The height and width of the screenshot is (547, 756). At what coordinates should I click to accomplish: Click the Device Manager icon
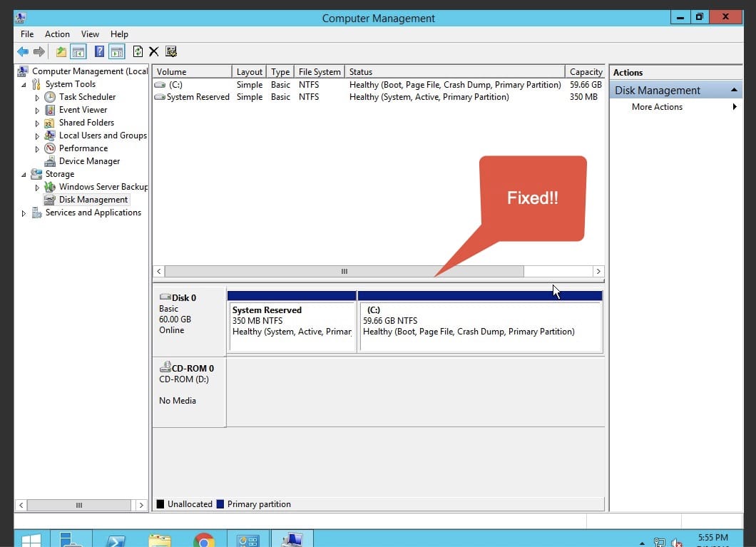(x=48, y=161)
